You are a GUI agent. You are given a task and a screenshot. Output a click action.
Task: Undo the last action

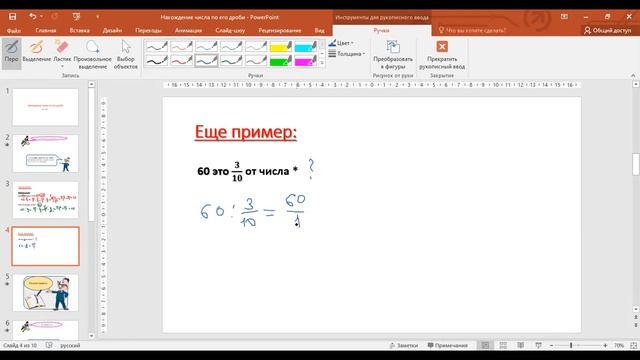(33, 17)
